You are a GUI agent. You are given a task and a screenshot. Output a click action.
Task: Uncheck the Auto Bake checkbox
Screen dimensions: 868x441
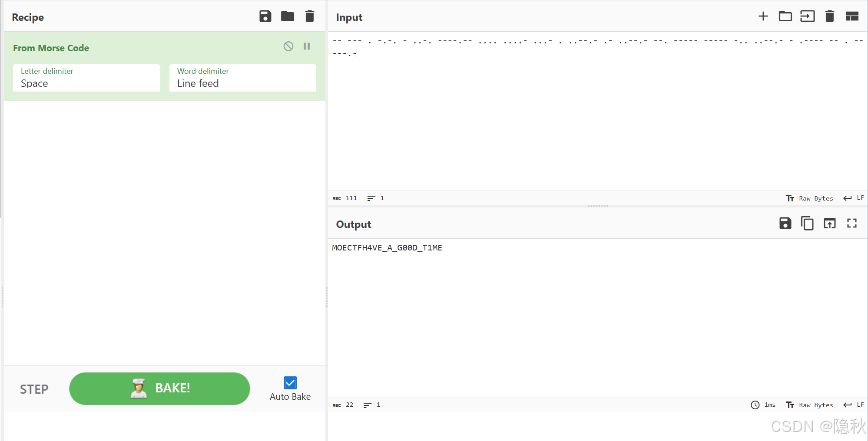(290, 382)
